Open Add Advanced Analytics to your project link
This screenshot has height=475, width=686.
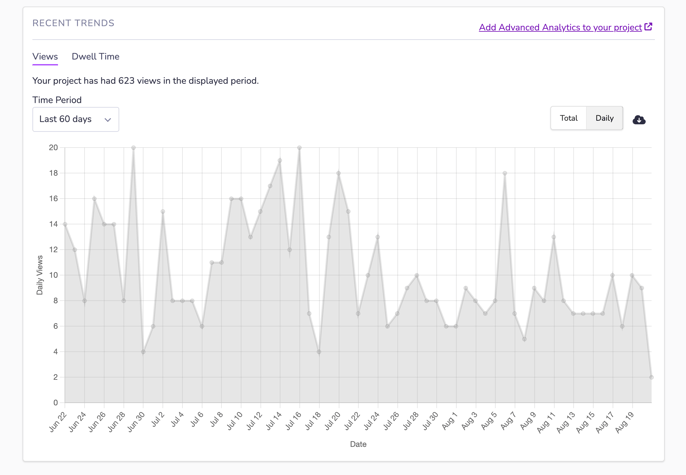[x=560, y=28]
